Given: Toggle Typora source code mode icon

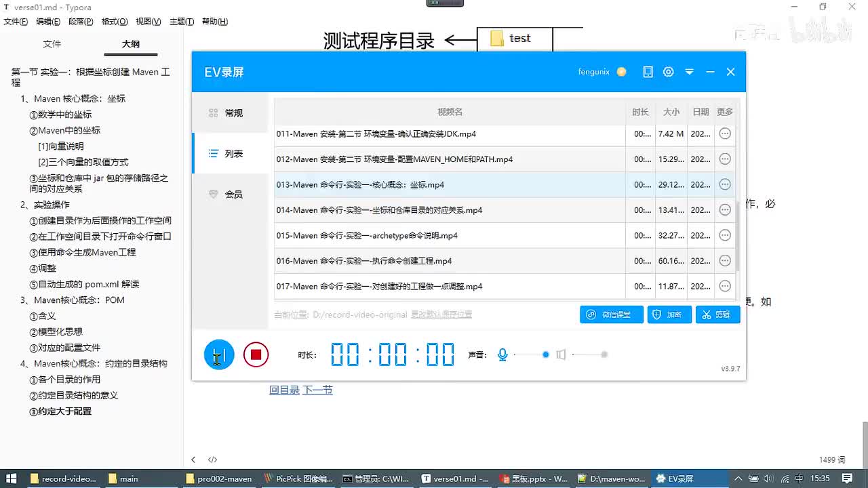Looking at the screenshot, I should (x=212, y=460).
